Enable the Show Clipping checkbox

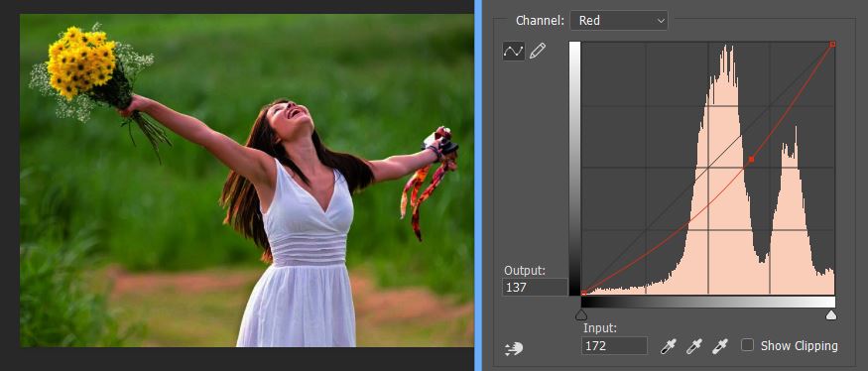click(747, 345)
